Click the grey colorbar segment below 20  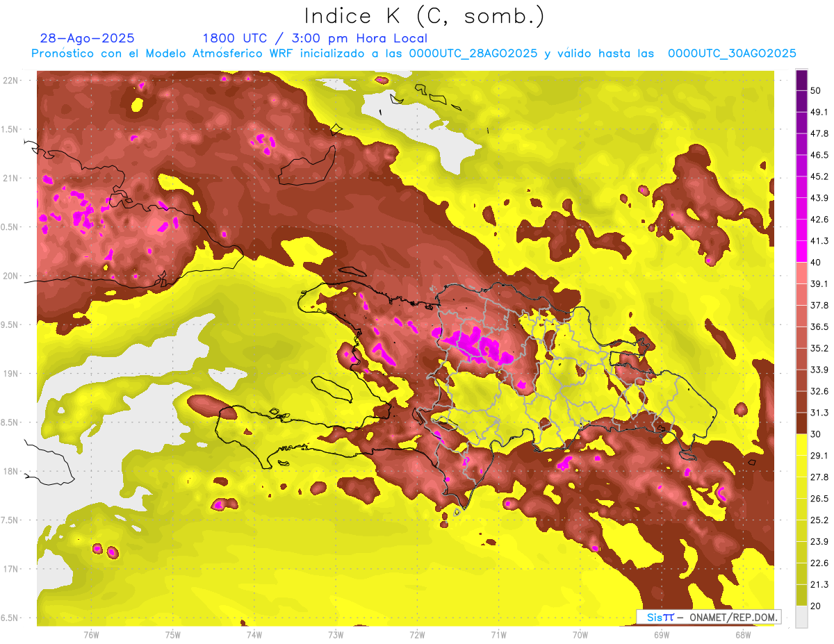coord(802,616)
